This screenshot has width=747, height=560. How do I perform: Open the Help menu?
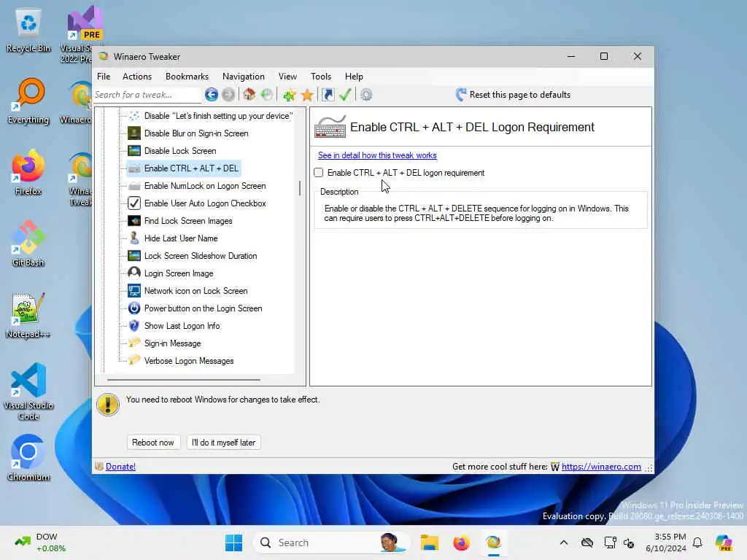[x=354, y=76]
